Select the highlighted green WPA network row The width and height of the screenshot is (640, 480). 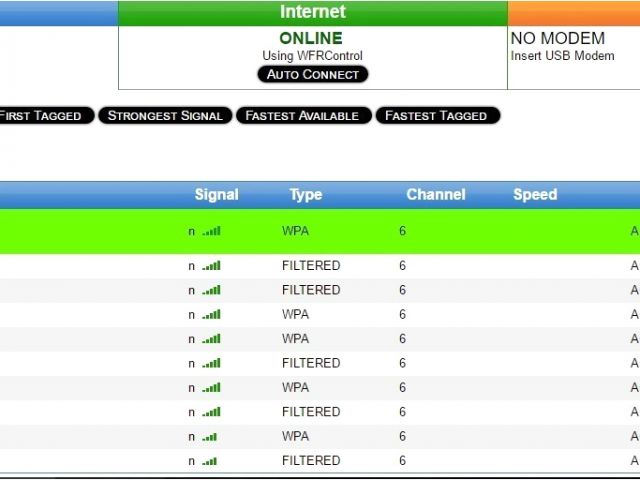point(320,231)
